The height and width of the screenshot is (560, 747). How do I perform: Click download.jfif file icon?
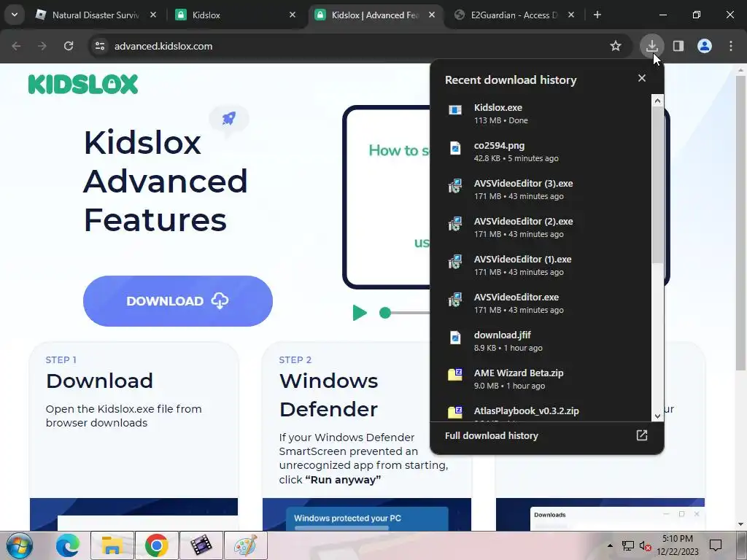tap(455, 338)
